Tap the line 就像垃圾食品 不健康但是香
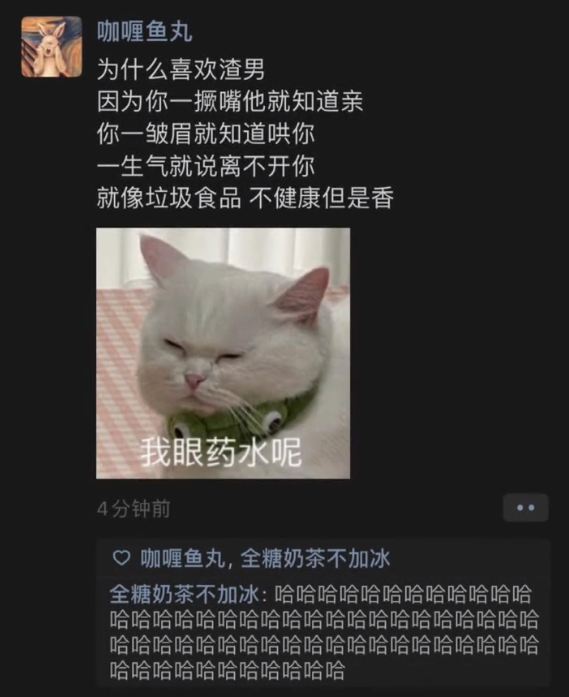 click(245, 197)
